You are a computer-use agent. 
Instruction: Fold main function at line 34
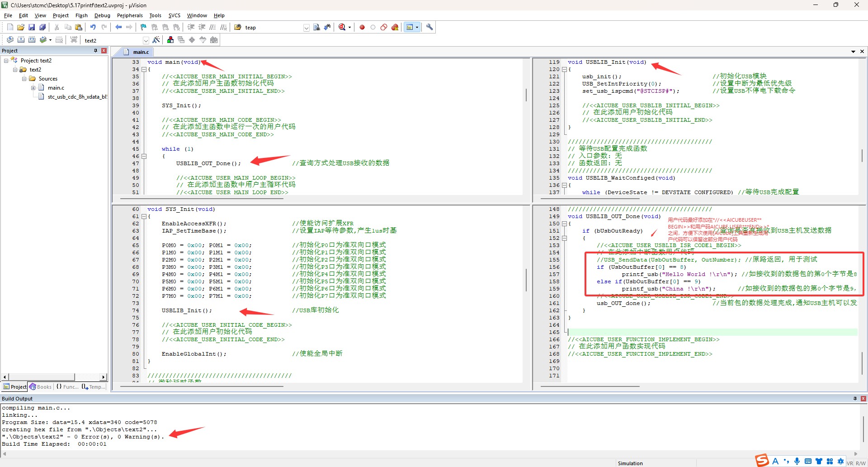pos(144,69)
